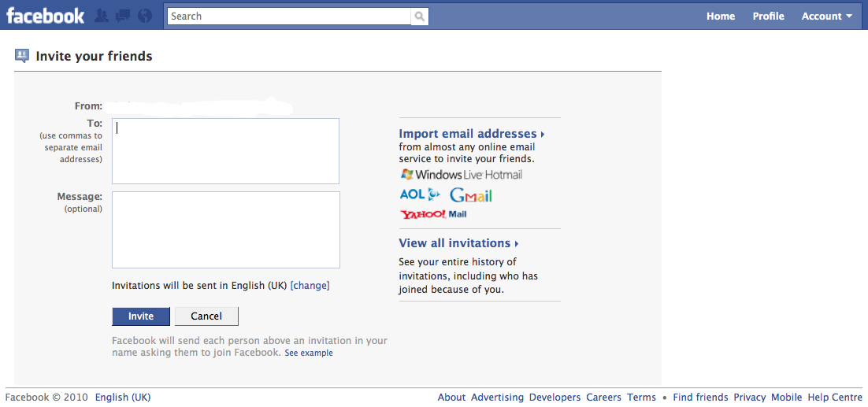Open Mobile footer link
The width and height of the screenshot is (868, 407).
pyautogui.click(x=787, y=397)
